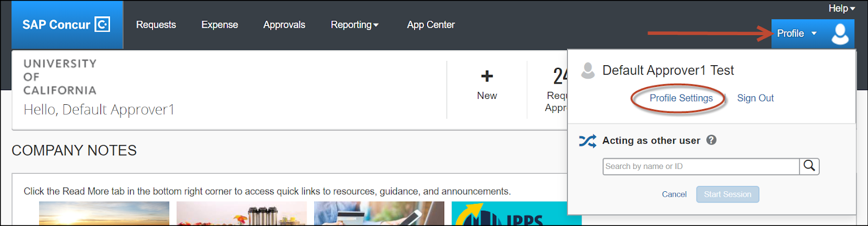868x226 pixels.
Task: Expand the Reporting dropdown menu
Action: (x=355, y=24)
